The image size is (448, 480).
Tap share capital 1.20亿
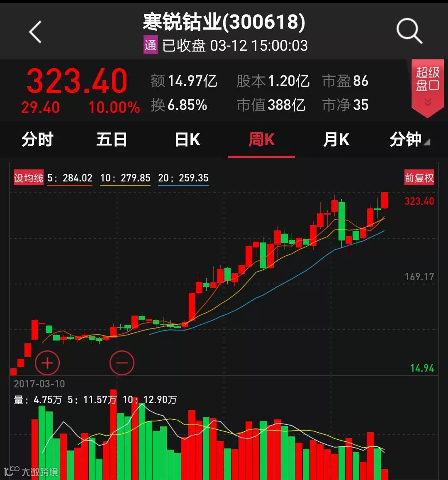coord(289,81)
